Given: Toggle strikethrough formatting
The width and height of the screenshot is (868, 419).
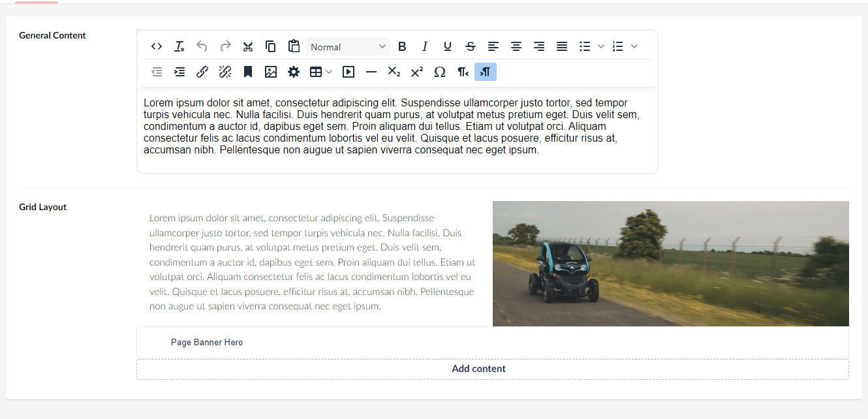Looking at the screenshot, I should [471, 46].
